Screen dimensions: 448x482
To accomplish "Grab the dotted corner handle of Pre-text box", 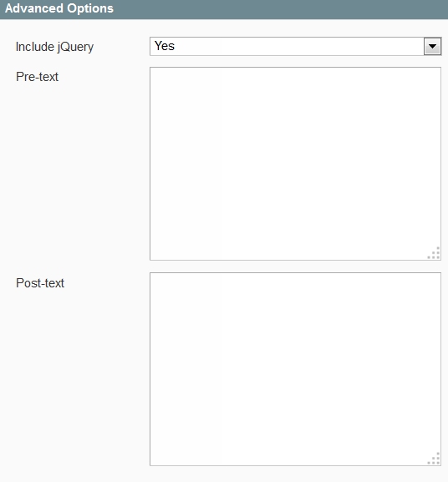I will [434, 253].
